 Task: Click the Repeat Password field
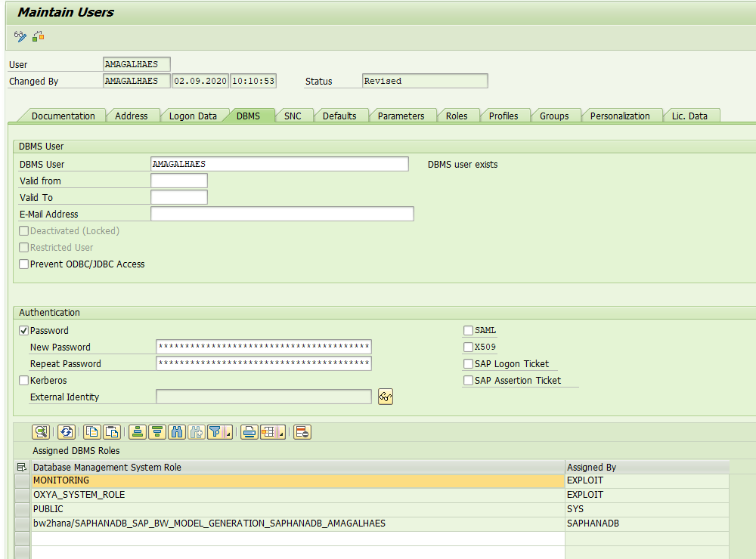coord(264,363)
